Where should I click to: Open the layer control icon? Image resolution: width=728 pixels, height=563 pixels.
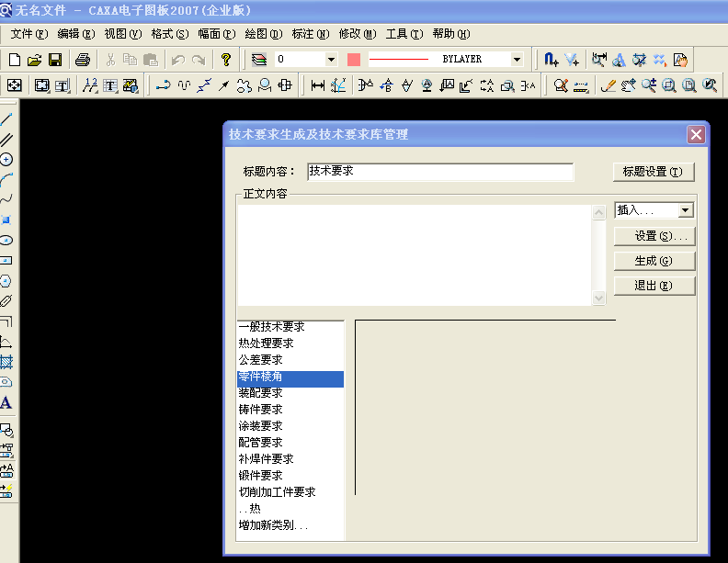[259, 60]
